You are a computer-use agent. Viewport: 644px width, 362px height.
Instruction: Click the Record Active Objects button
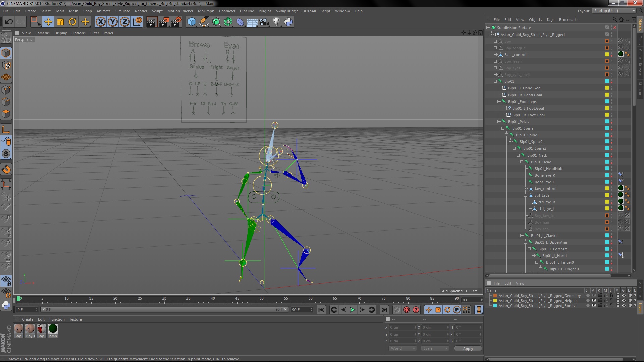(x=397, y=310)
